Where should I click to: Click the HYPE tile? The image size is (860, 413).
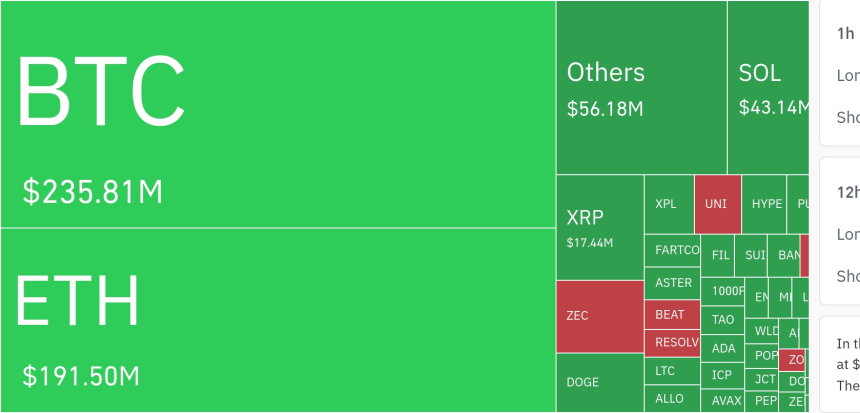click(766, 204)
